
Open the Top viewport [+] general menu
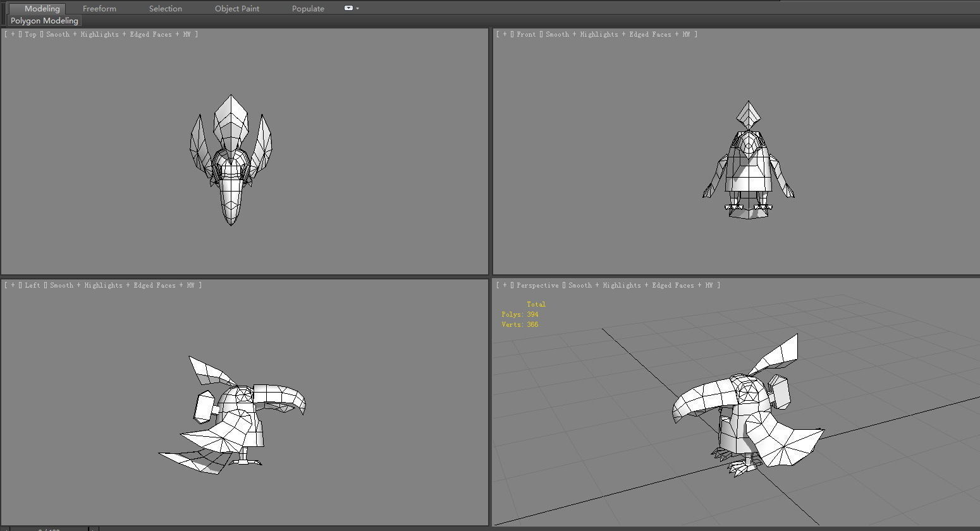pyautogui.click(x=13, y=34)
